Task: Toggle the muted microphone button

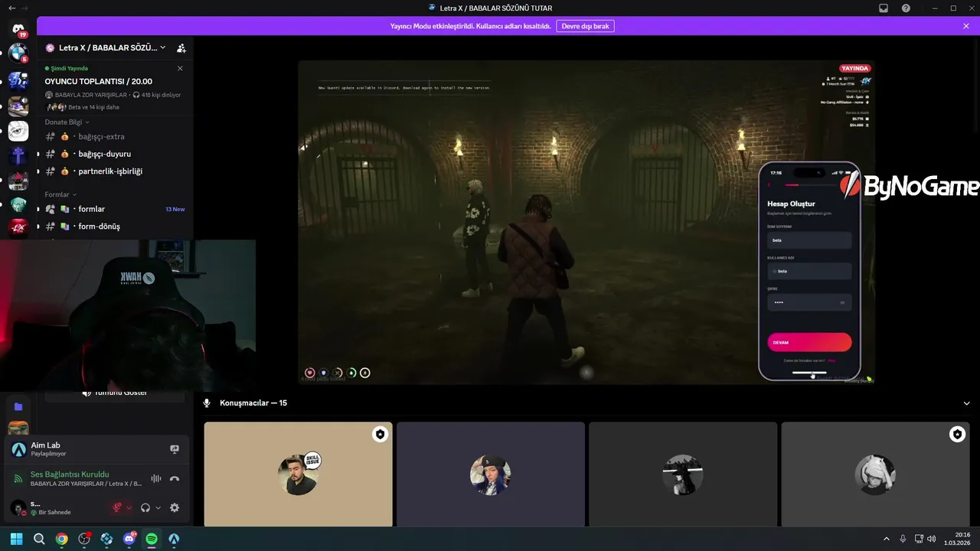Action: click(117, 507)
